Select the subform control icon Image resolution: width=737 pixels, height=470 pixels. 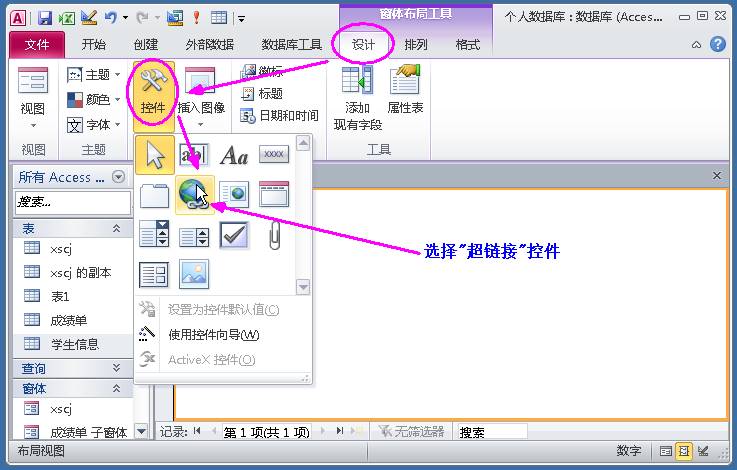(154, 275)
